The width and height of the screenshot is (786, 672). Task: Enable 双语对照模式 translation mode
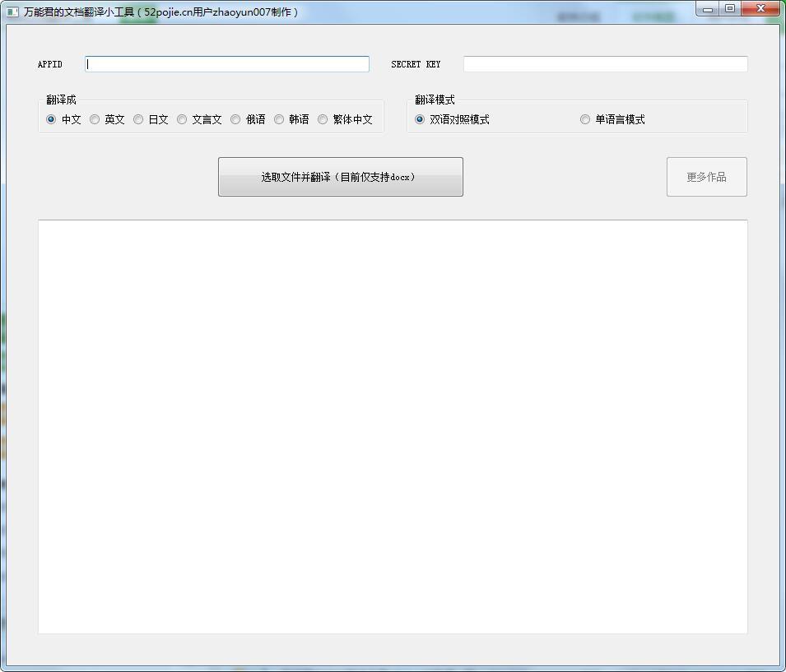tap(420, 119)
